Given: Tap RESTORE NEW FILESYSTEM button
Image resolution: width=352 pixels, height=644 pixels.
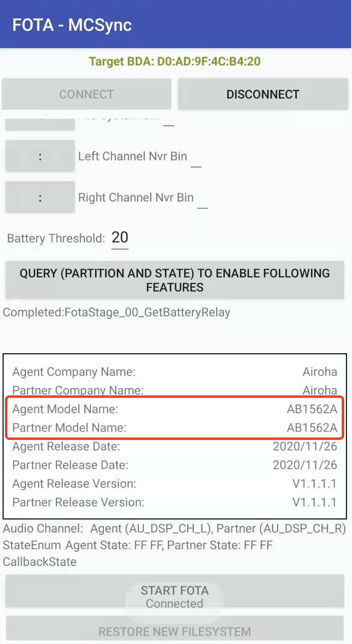Looking at the screenshot, I should click(x=175, y=631).
